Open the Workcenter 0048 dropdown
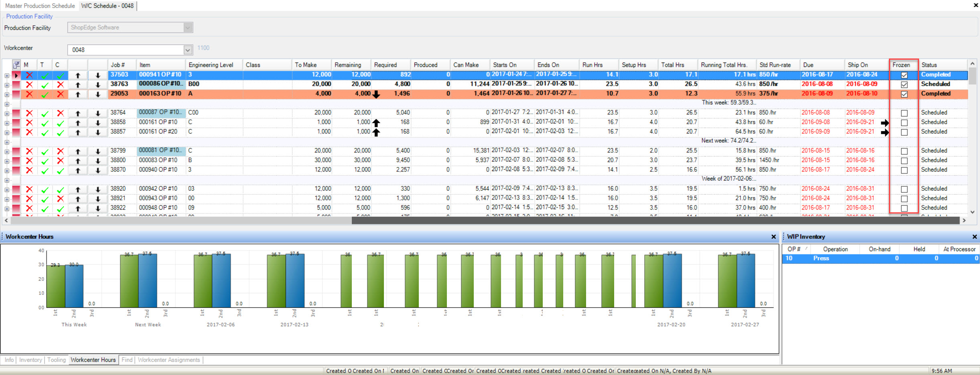The width and height of the screenshot is (980, 375). point(187,50)
